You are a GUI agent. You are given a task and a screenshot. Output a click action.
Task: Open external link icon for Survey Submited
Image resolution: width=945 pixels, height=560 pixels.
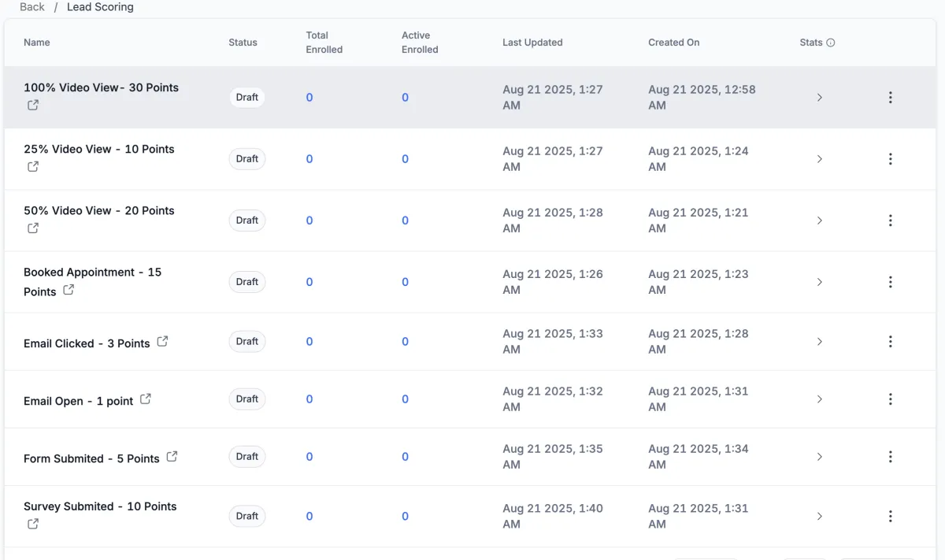click(x=33, y=524)
